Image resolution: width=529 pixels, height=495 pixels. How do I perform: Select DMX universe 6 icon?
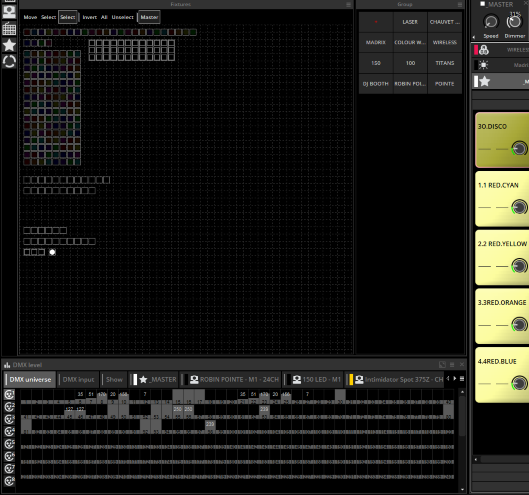pyautogui.click(x=9, y=457)
